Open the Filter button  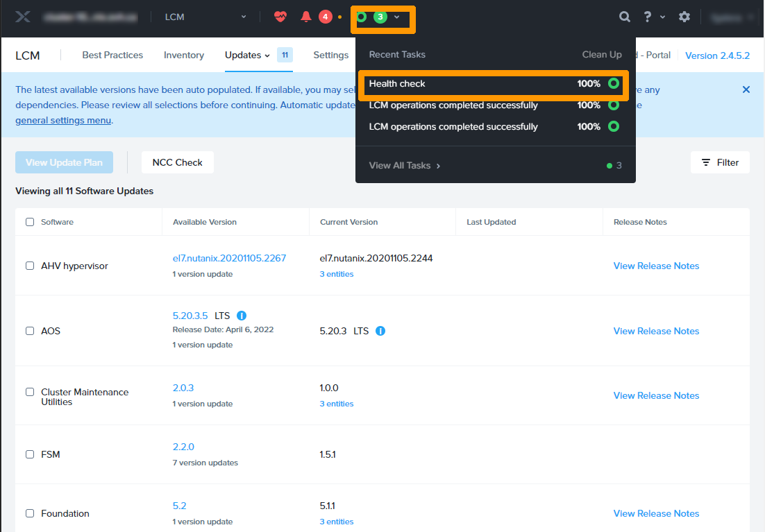[x=720, y=162]
